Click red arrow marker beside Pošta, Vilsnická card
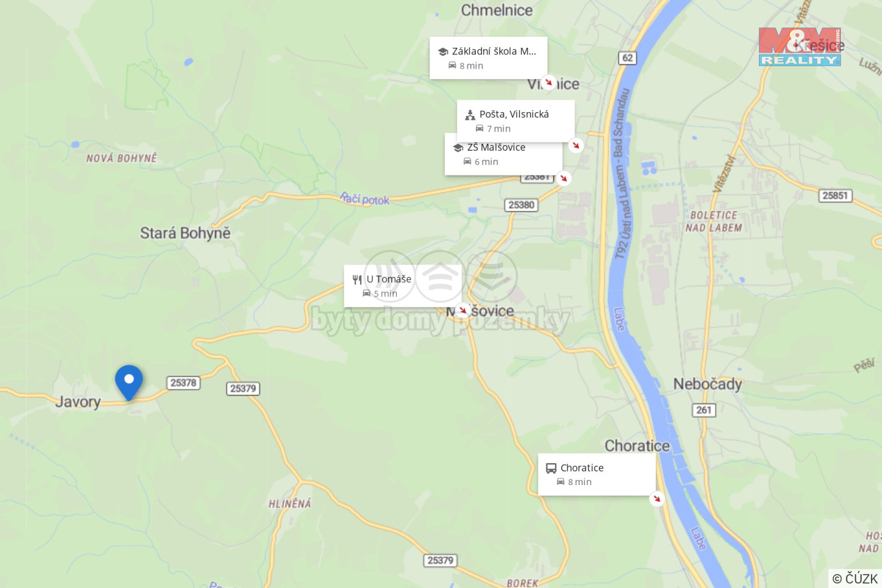This screenshot has width=882, height=588. [x=576, y=145]
